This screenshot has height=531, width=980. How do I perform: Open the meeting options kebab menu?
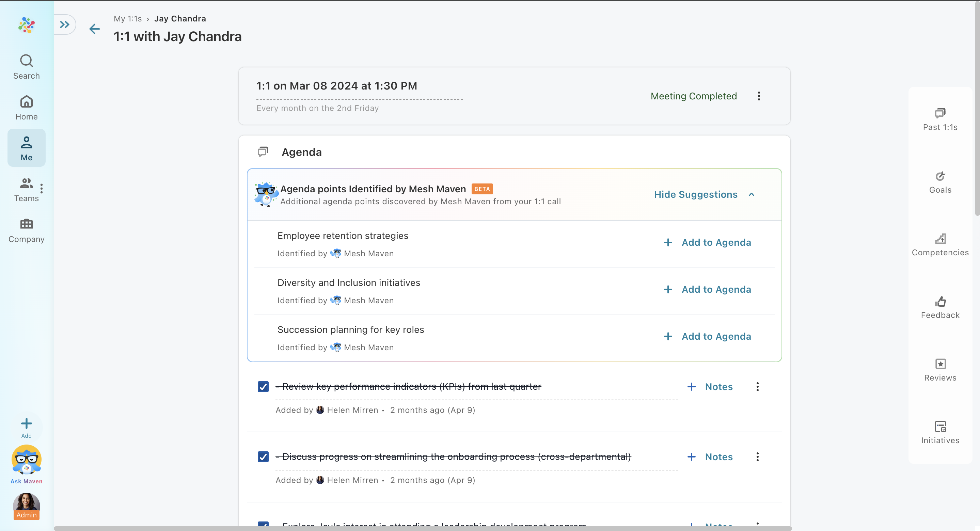tap(759, 96)
